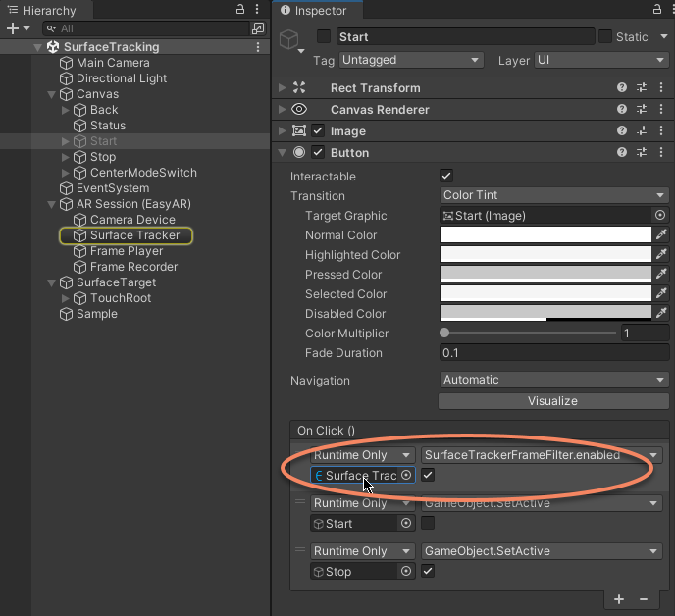The height and width of the screenshot is (616, 675).
Task: Disable the Button component checkbox
Action: pyautogui.click(x=318, y=153)
